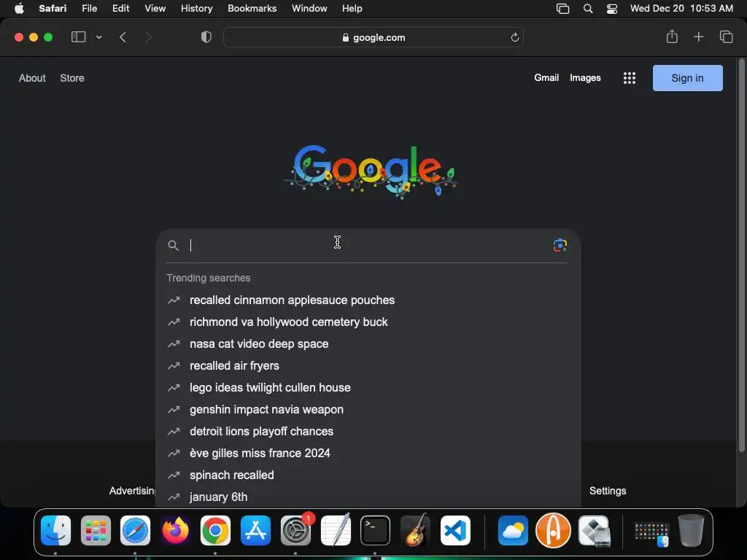Open Visual Studio Code from the Dock
Image resolution: width=747 pixels, height=560 pixels.
[x=455, y=530]
